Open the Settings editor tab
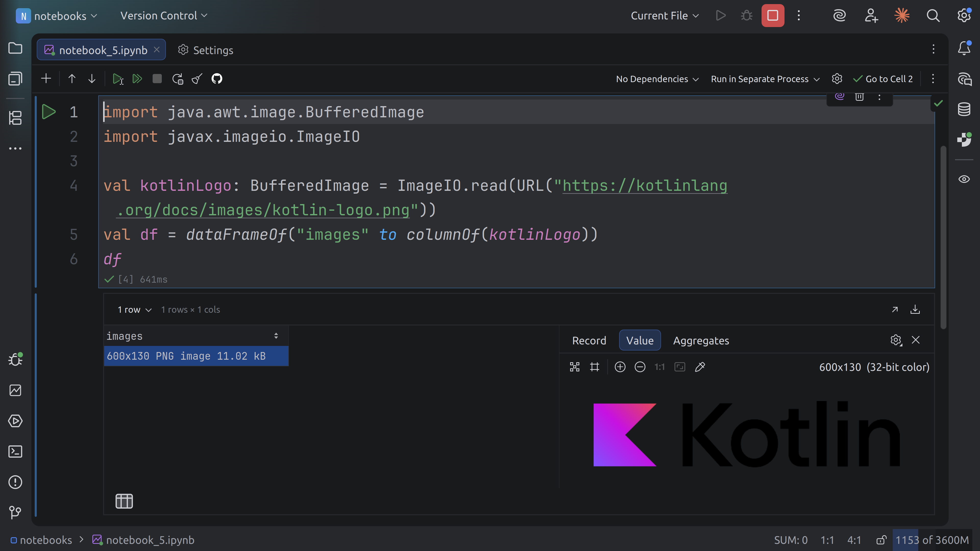This screenshot has height=551, width=980. (x=205, y=50)
